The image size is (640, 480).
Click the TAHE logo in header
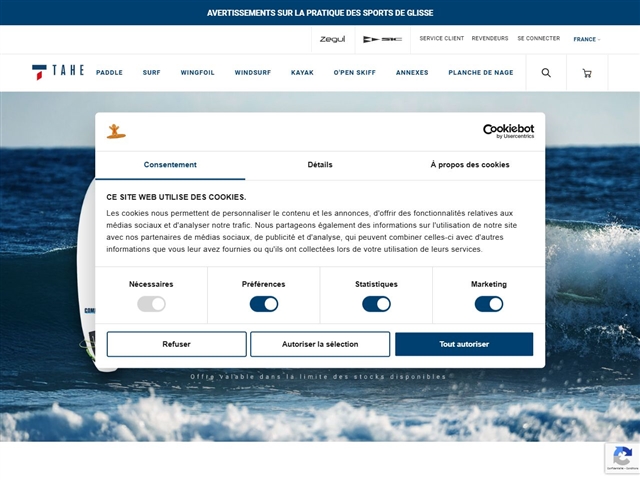click(58, 72)
